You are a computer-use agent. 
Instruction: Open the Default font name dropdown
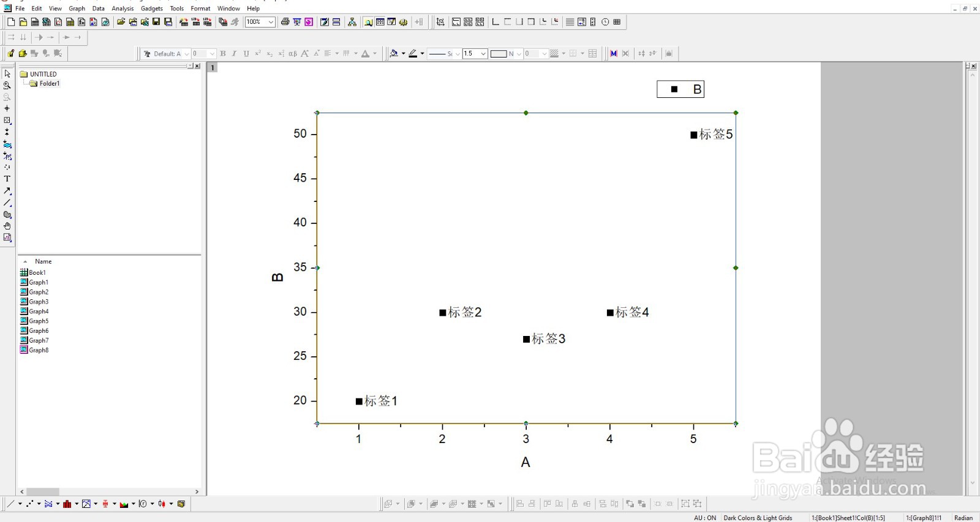click(187, 54)
